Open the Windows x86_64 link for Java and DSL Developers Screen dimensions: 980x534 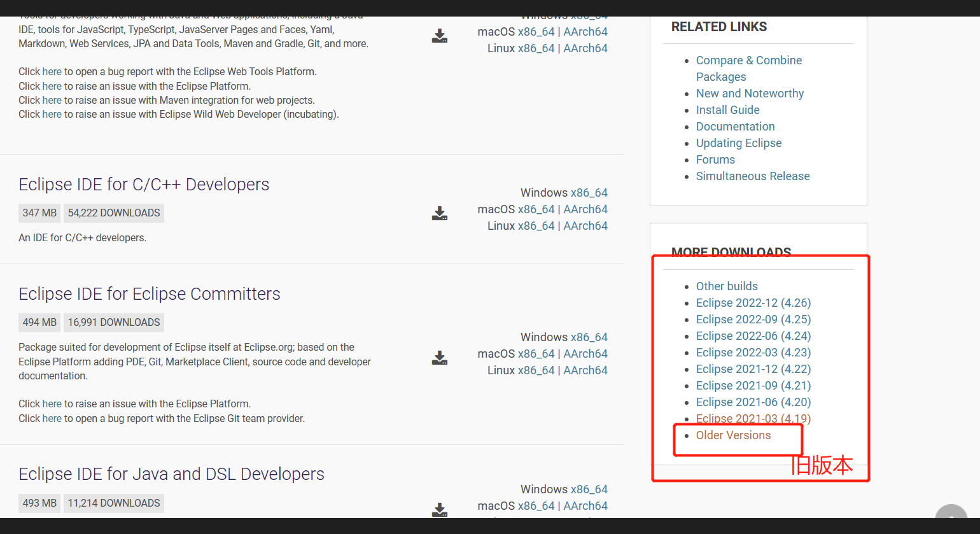coord(589,489)
